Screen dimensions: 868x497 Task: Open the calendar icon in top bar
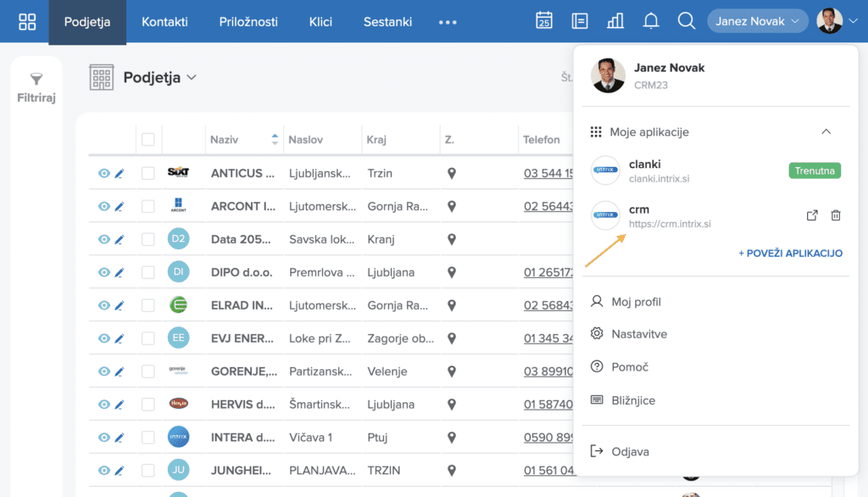544,21
